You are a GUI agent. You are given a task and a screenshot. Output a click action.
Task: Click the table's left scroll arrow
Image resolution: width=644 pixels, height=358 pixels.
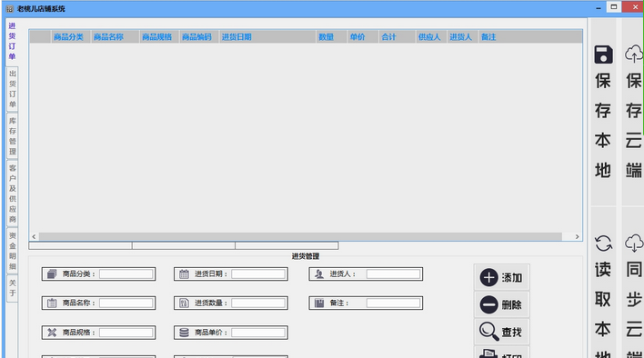tap(34, 236)
